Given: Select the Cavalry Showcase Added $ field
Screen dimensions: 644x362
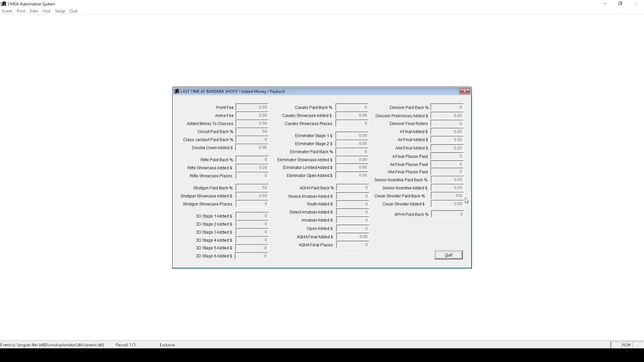Looking at the screenshot, I should tap(352, 115).
